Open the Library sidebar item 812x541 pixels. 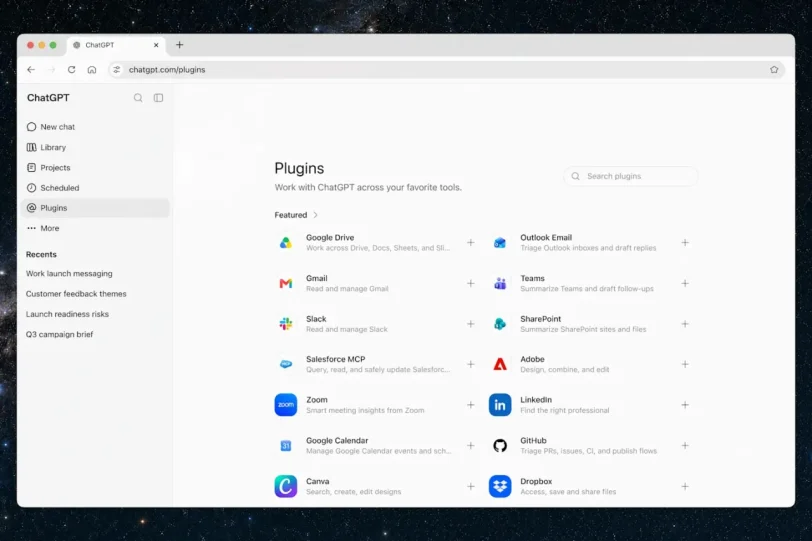coord(96,148)
